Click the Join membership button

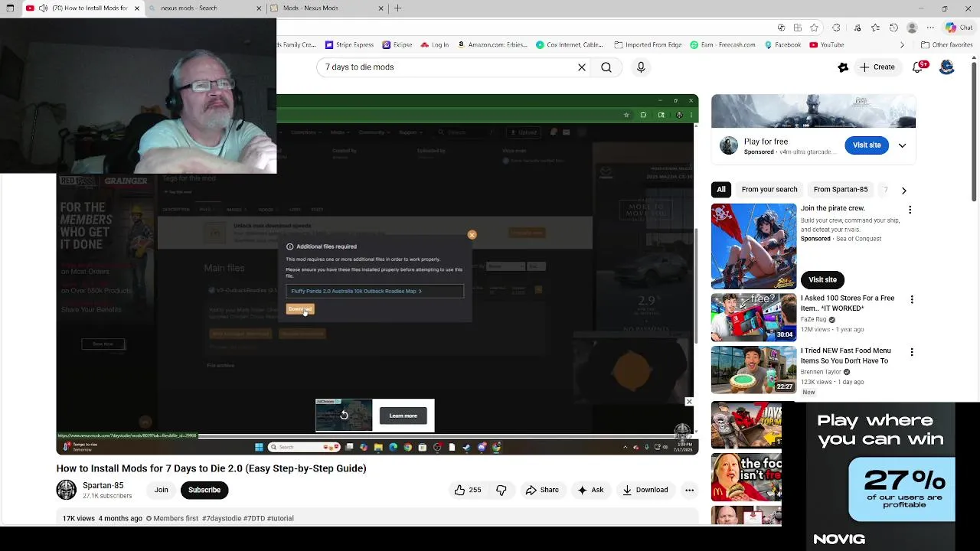(x=161, y=490)
